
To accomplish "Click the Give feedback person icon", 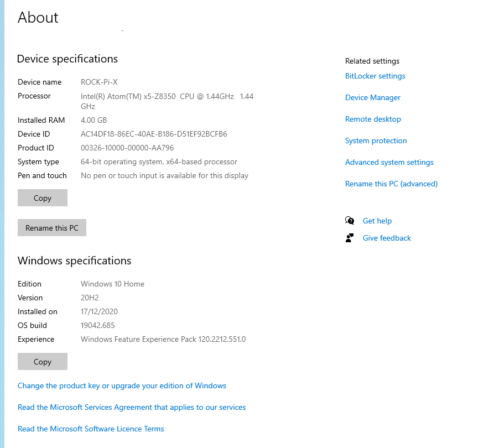I will [x=350, y=238].
